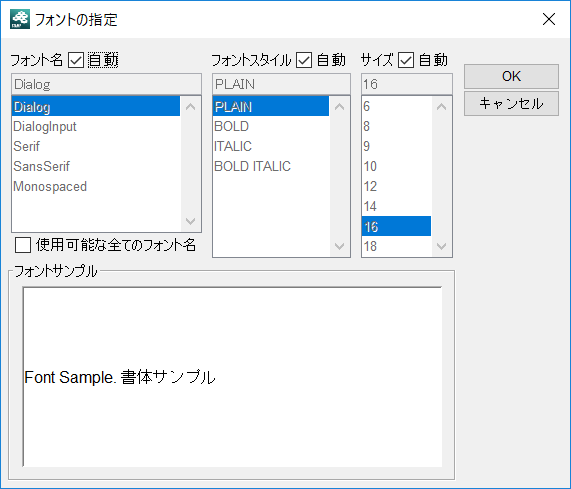
Task: Click the font style field showing PLAIN
Action: 281,84
